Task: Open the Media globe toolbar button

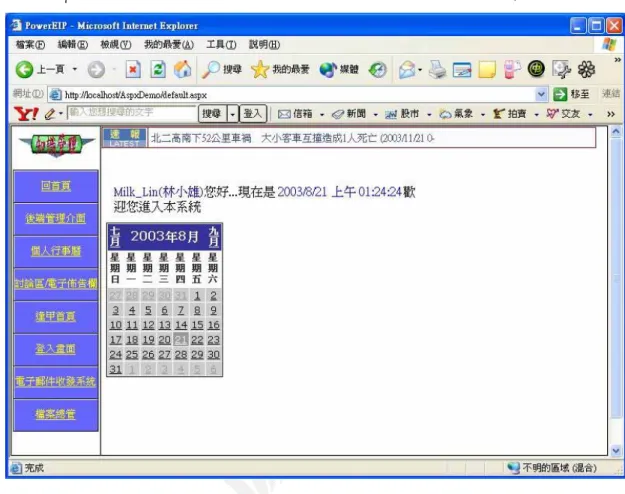Action: [339, 69]
